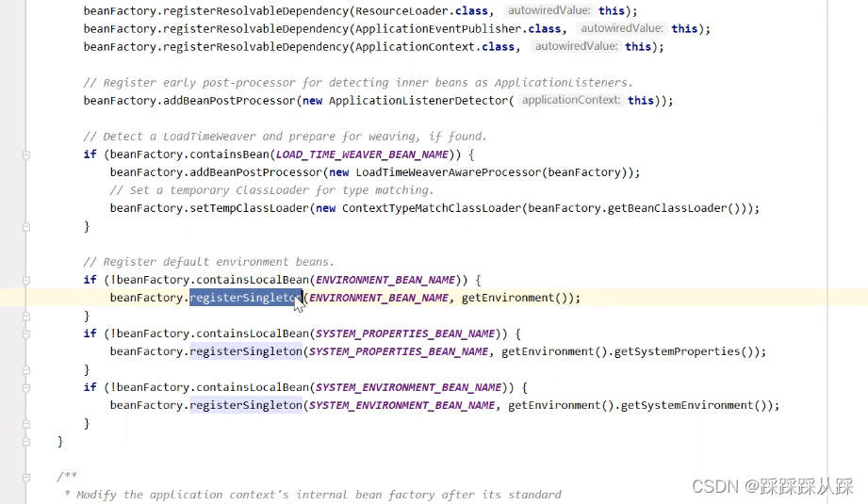Viewport: 868px width, 504px height.
Task: Click fold end marker below getSystemEnvironment line
Action: click(x=26, y=424)
